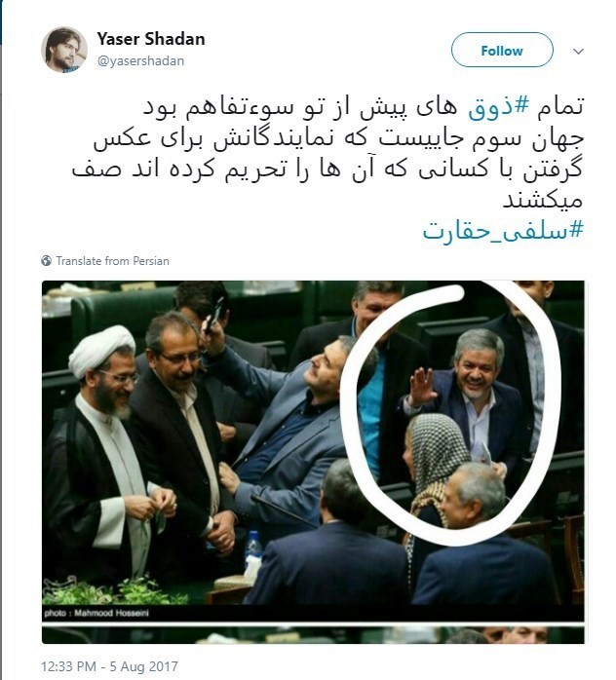The width and height of the screenshot is (616, 680).
Task: Open the second cropped photo below
Action: click(x=313, y=635)
